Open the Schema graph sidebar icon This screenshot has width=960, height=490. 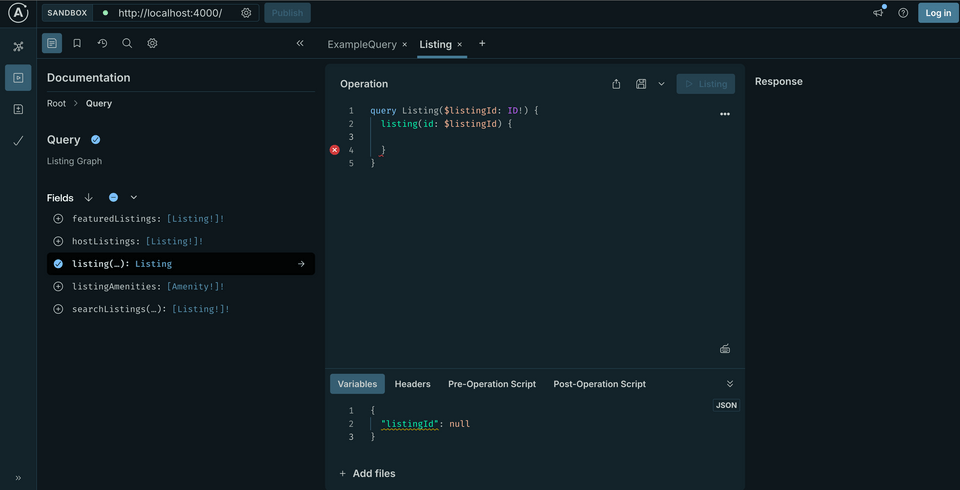pyautogui.click(x=18, y=47)
